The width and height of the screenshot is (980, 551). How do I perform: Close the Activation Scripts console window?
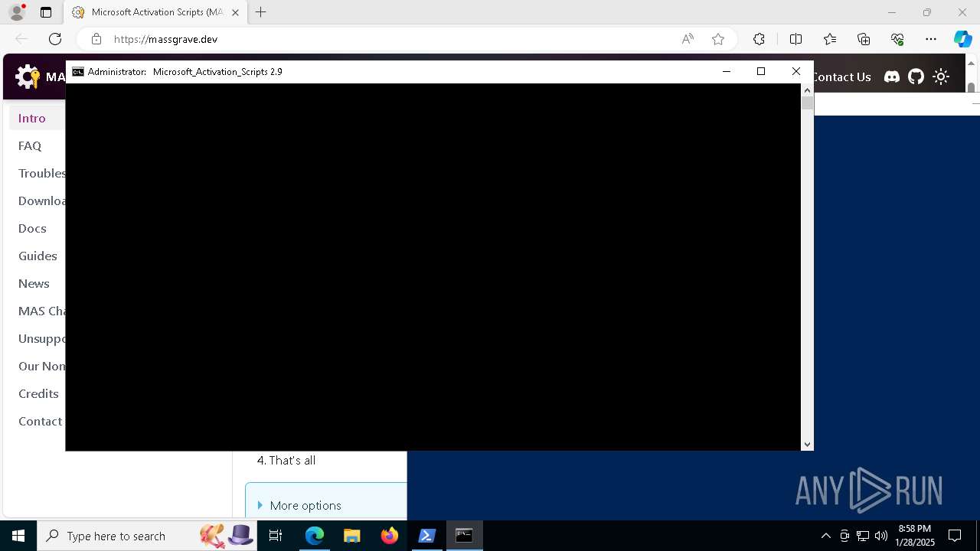point(796,71)
